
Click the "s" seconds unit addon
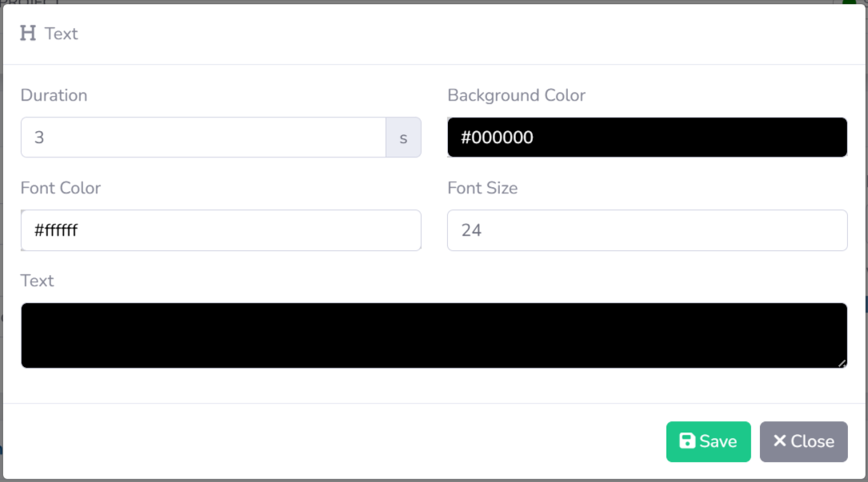[403, 137]
